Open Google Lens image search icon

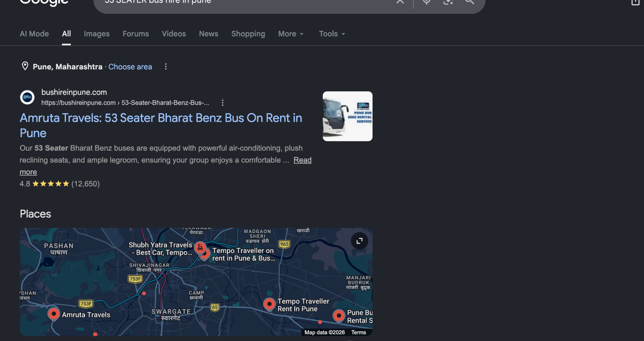(448, 2)
